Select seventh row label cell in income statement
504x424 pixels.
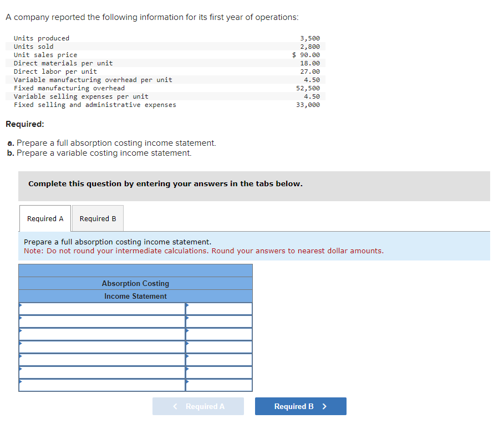click(102, 385)
